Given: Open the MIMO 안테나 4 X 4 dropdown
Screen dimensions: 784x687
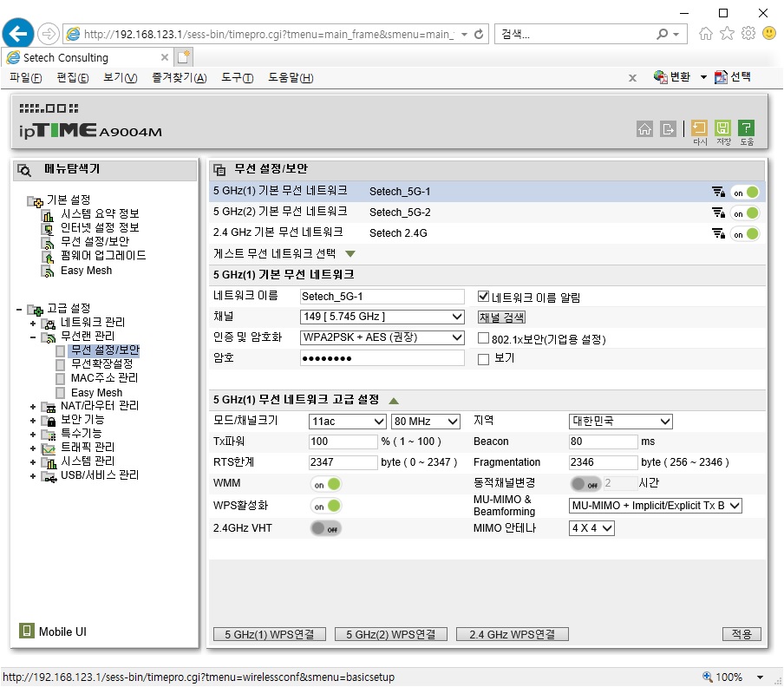Looking at the screenshot, I should pos(591,528).
